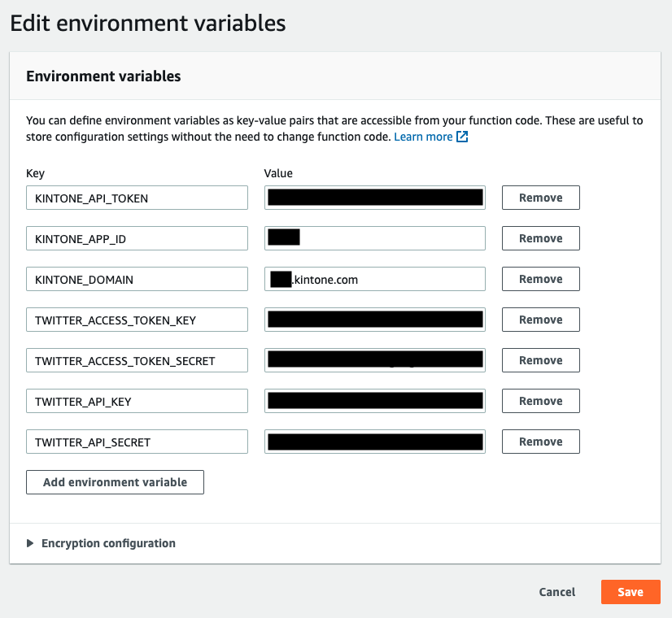The width and height of the screenshot is (672, 618).
Task: Remove the TWITTER_ACCESS_TOKEN_KEY variable
Action: (540, 320)
